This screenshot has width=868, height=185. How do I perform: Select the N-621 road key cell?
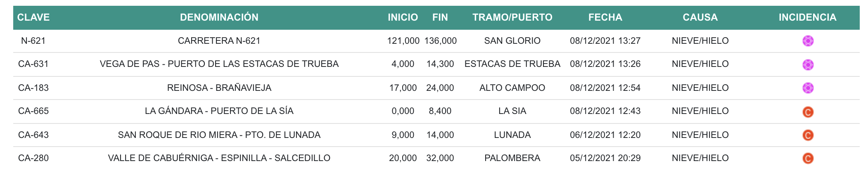click(33, 41)
